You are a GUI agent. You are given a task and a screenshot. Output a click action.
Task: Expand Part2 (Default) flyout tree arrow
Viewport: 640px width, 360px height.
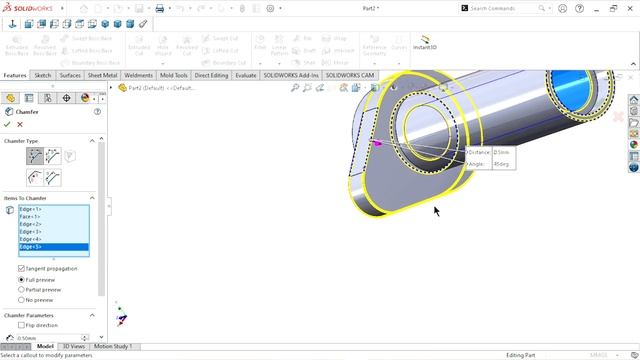coord(111,87)
